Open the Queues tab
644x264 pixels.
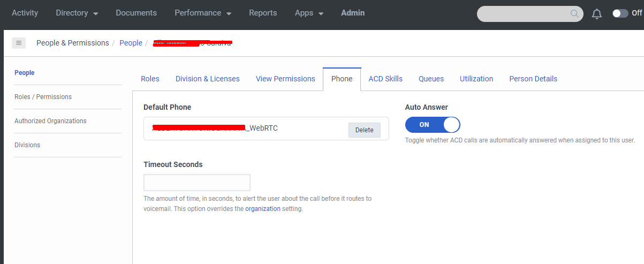click(431, 79)
